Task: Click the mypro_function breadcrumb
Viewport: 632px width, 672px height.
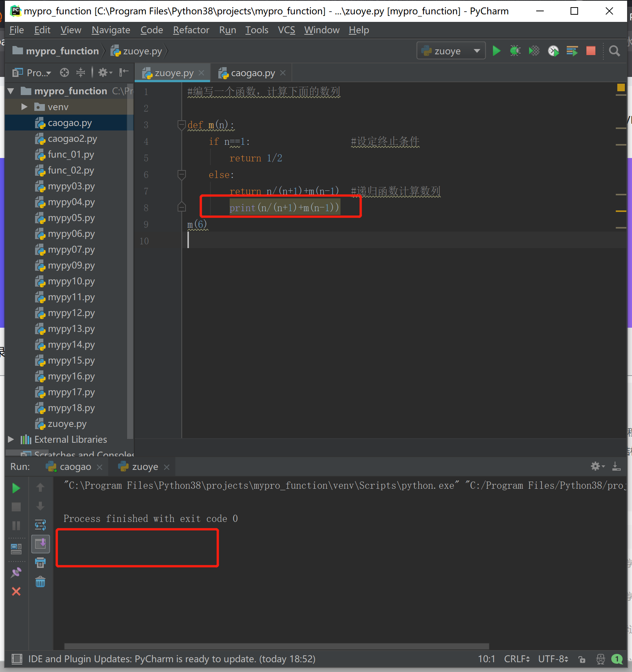Action: tap(55, 51)
